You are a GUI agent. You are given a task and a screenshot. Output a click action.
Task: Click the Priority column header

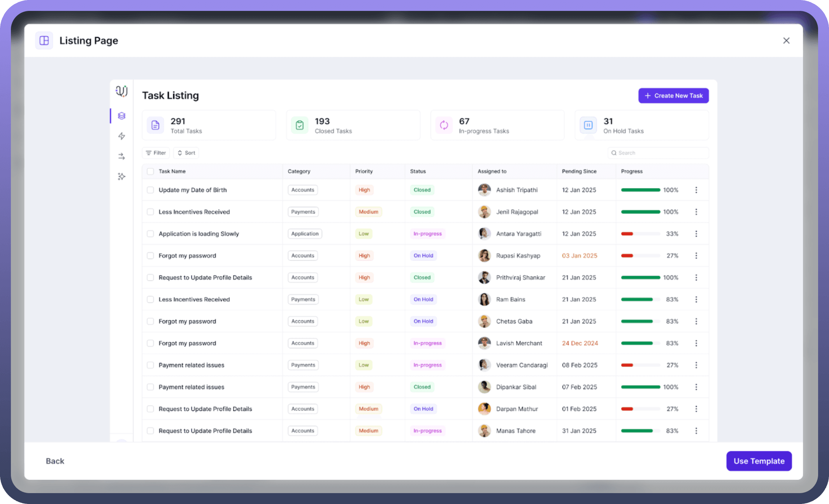pyautogui.click(x=364, y=171)
